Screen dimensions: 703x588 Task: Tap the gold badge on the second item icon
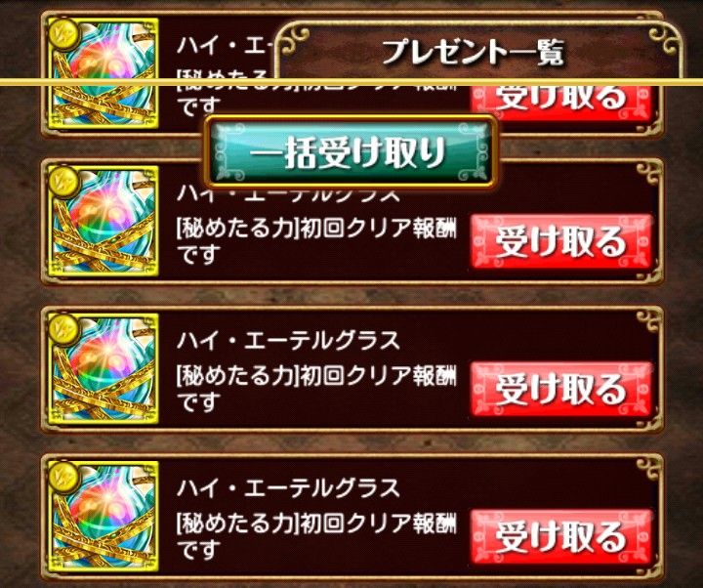(x=64, y=182)
